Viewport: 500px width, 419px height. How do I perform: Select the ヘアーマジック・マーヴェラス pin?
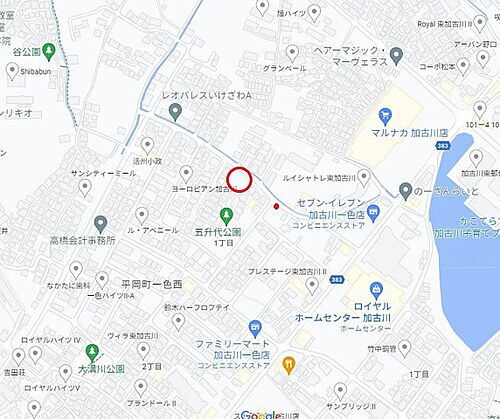(396, 56)
